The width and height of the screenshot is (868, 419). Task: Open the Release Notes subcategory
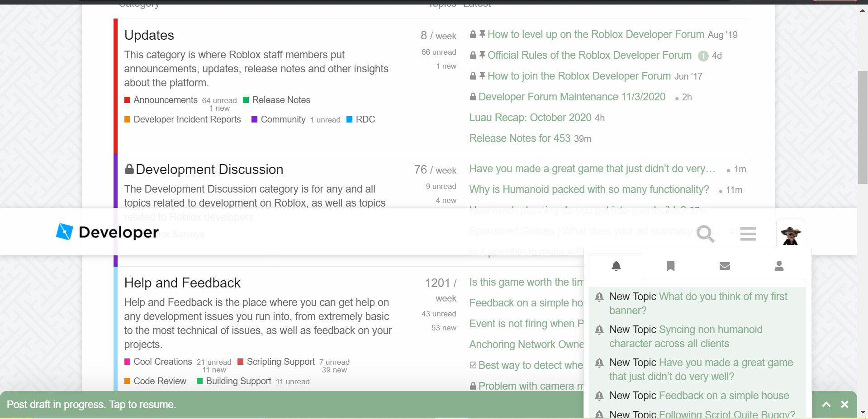281,100
